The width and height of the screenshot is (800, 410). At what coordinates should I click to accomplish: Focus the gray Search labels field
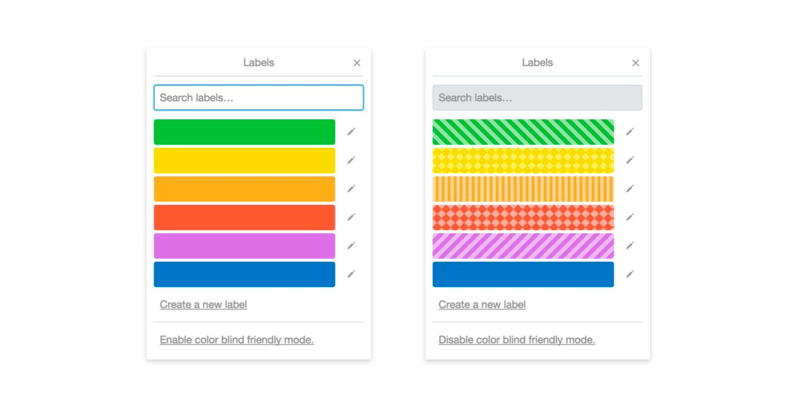537,97
